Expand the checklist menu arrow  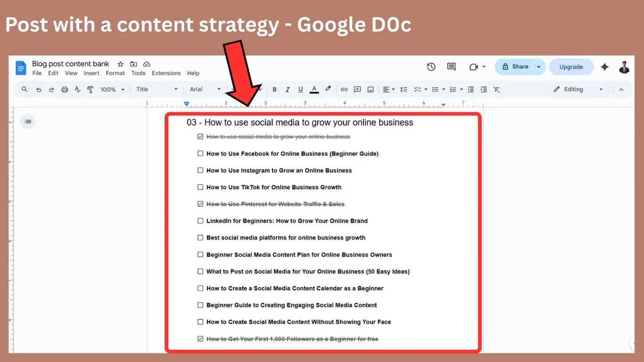pos(426,90)
